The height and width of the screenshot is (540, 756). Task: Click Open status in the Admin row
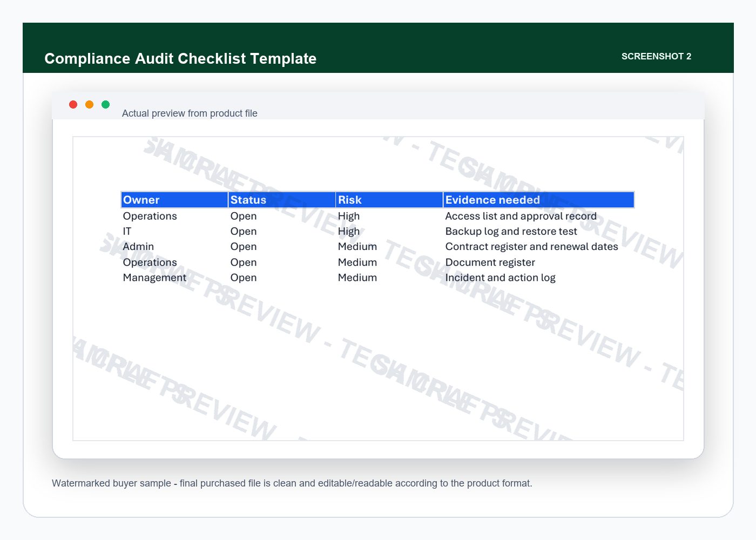tap(244, 247)
